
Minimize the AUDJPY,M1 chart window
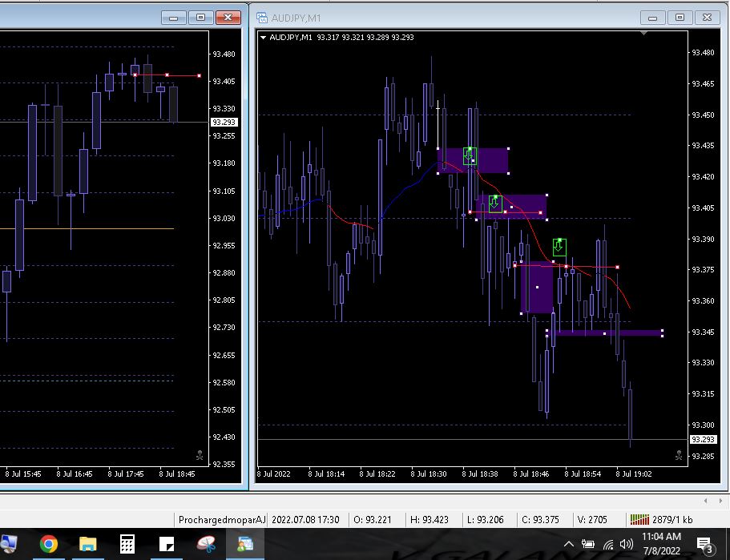653,17
